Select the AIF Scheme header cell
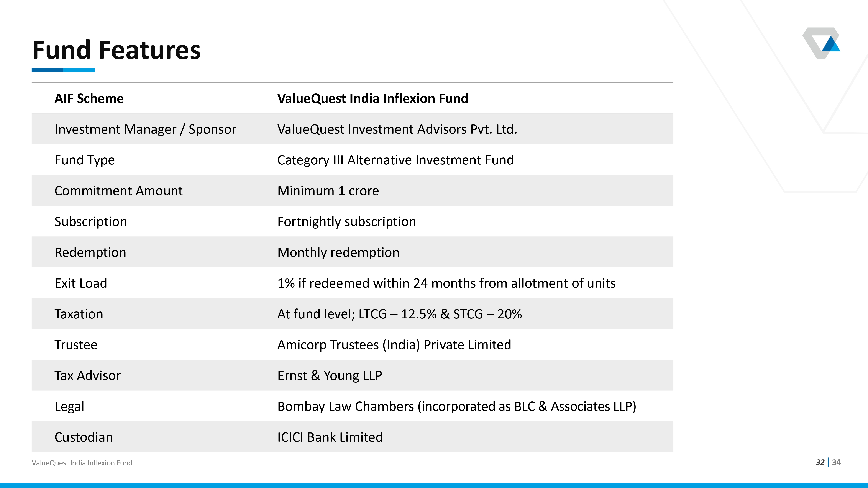The image size is (868, 488). point(89,98)
